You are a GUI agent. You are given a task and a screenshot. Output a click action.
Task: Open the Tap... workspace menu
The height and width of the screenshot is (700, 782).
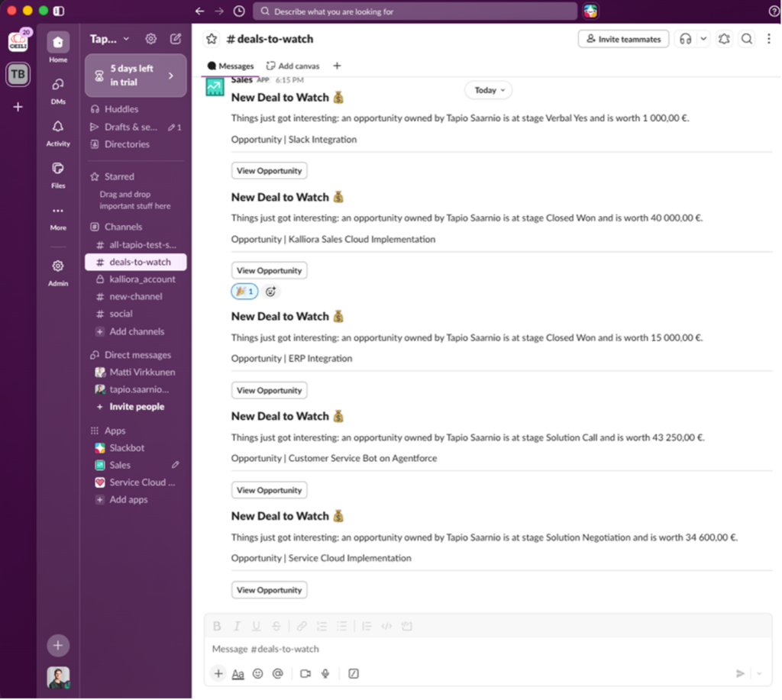110,39
